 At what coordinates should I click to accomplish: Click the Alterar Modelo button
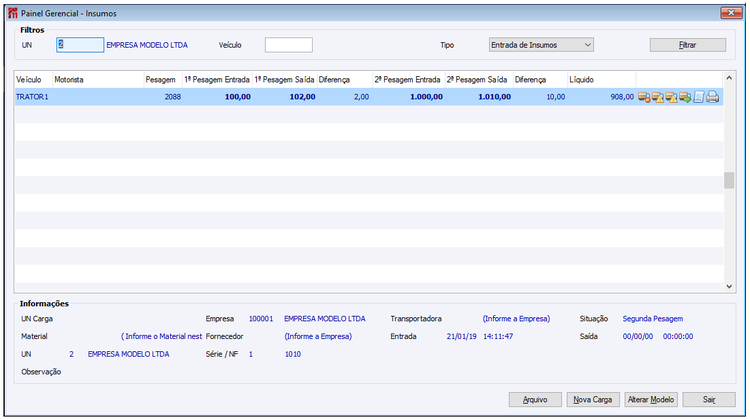coord(651,399)
